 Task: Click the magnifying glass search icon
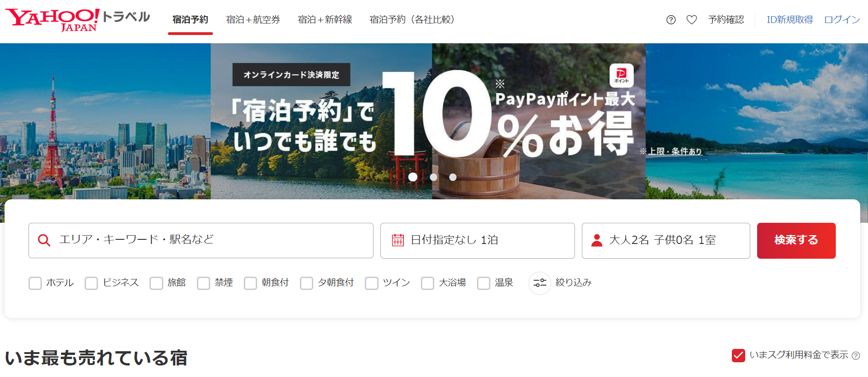44,240
